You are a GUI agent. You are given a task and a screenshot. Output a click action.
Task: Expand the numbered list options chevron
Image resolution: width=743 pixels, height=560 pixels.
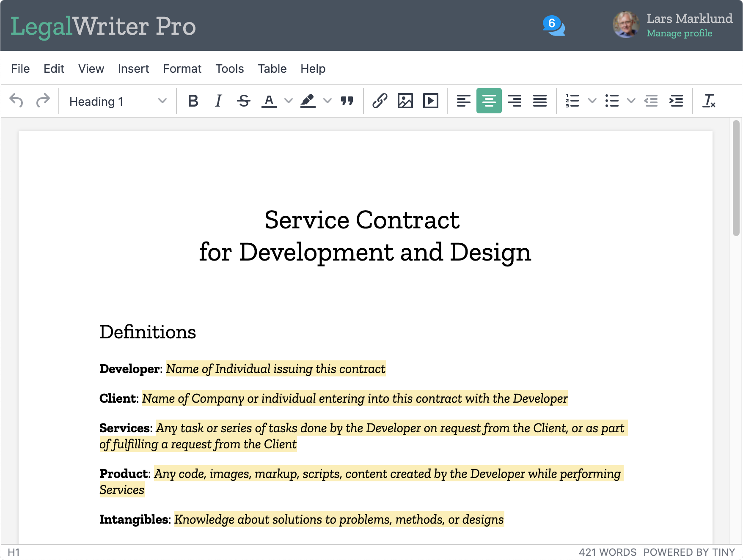pyautogui.click(x=592, y=101)
